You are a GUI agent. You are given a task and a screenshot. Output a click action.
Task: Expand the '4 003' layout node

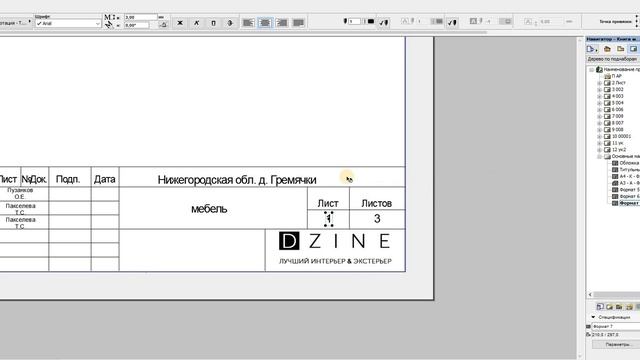(x=600, y=96)
